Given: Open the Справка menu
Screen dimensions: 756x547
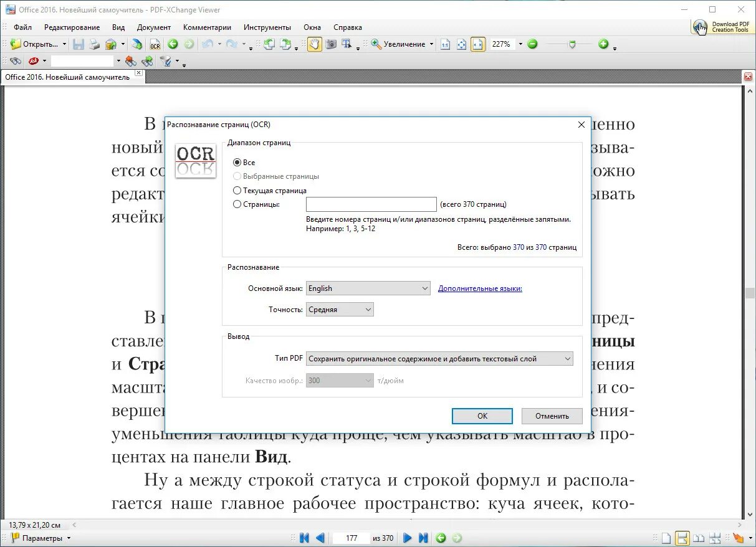Looking at the screenshot, I should [348, 27].
